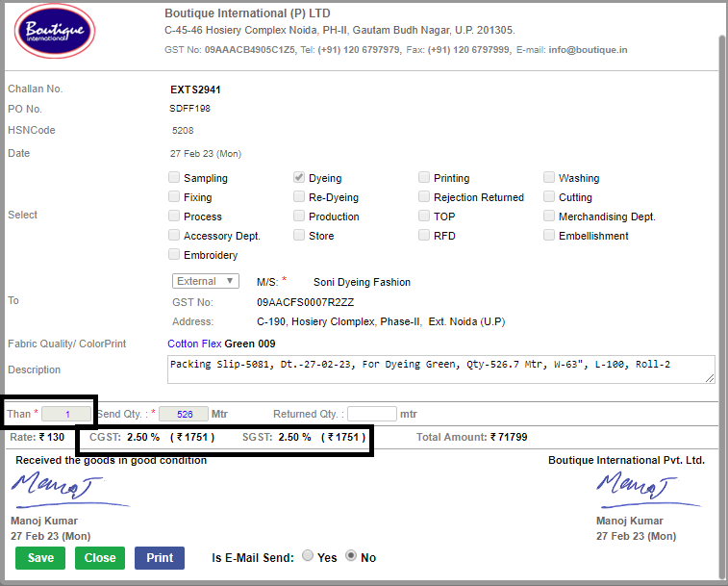The image size is (728, 586).
Task: Select Yes for E-Mail Send
Action: (308, 556)
